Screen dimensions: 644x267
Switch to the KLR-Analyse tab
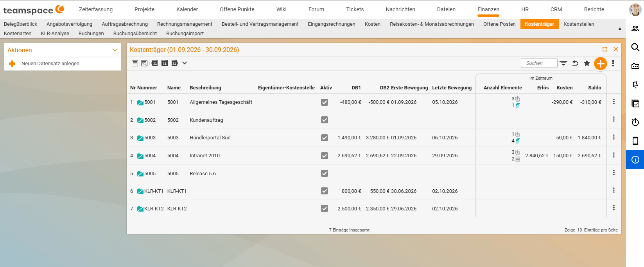point(55,34)
